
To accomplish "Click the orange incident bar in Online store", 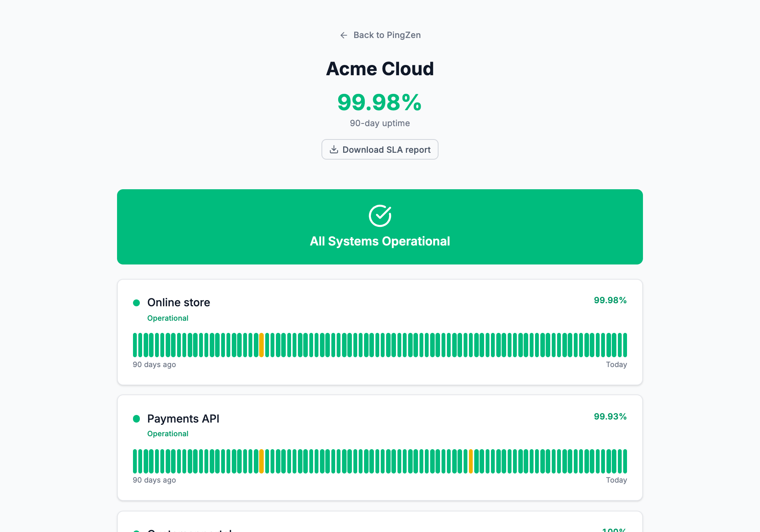I will point(261,345).
